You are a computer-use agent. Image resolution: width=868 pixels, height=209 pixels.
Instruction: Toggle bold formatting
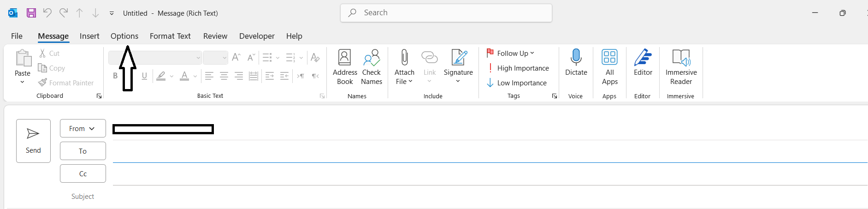[115, 76]
